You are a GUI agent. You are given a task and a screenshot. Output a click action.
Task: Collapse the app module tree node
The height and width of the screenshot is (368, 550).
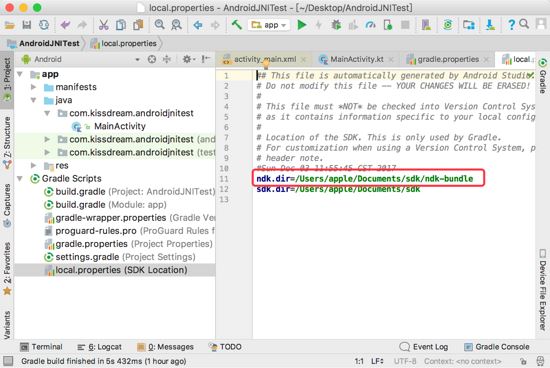point(20,74)
